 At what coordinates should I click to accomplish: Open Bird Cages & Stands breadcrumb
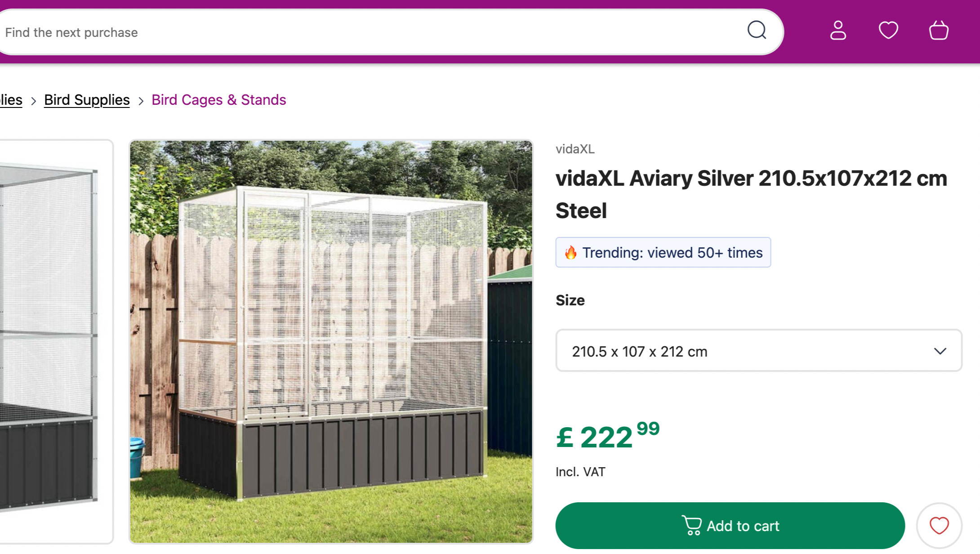(x=218, y=100)
